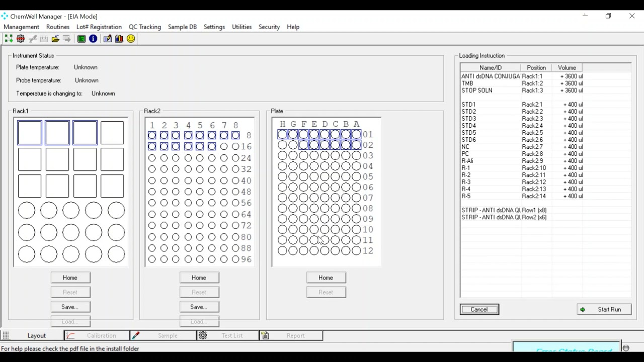Select the STRIP row for Row2 (x6)

coord(522,217)
